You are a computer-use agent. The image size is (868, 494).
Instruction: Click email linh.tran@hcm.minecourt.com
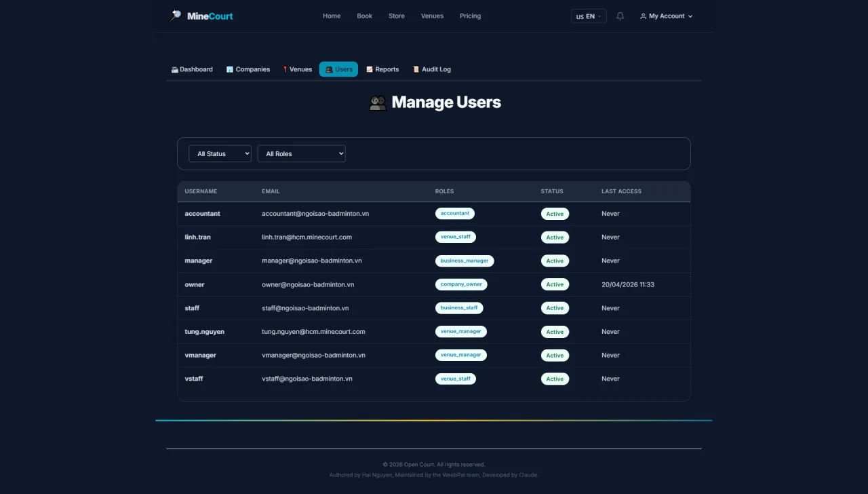point(307,237)
